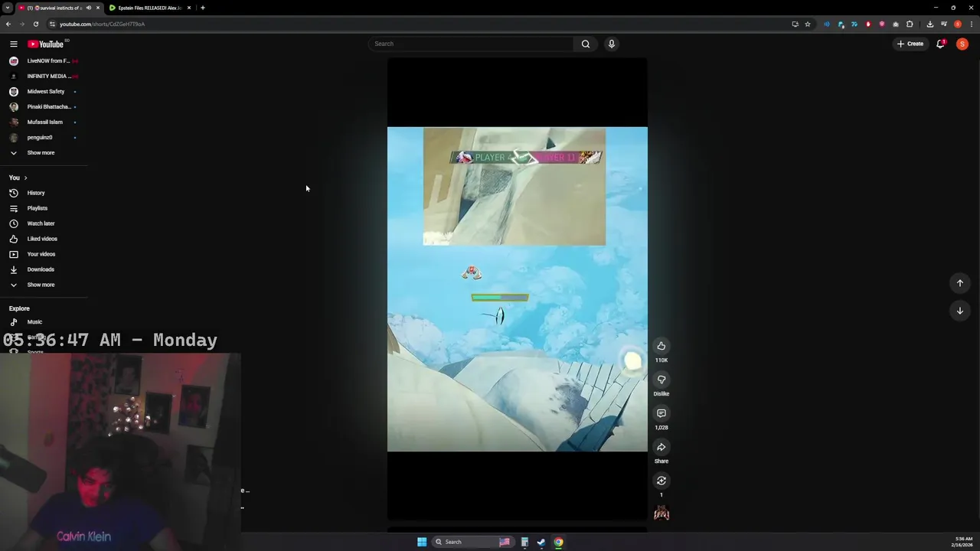980x551 pixels.
Task: Mute the tab via speaker icon on YouTube tab
Action: coord(89,8)
